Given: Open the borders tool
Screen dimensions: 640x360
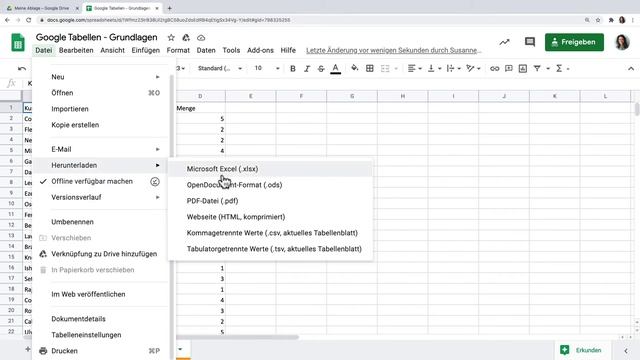Looking at the screenshot, I should [x=370, y=69].
